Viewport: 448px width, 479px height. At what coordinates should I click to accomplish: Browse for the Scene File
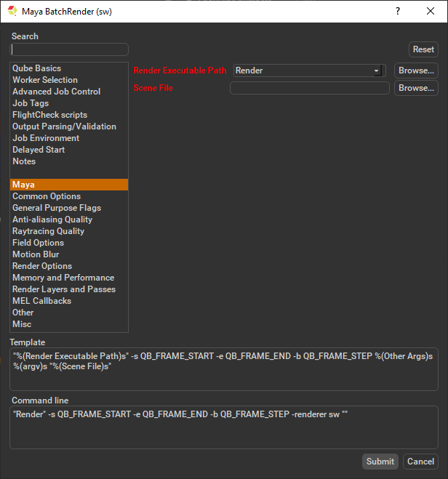pyautogui.click(x=416, y=88)
